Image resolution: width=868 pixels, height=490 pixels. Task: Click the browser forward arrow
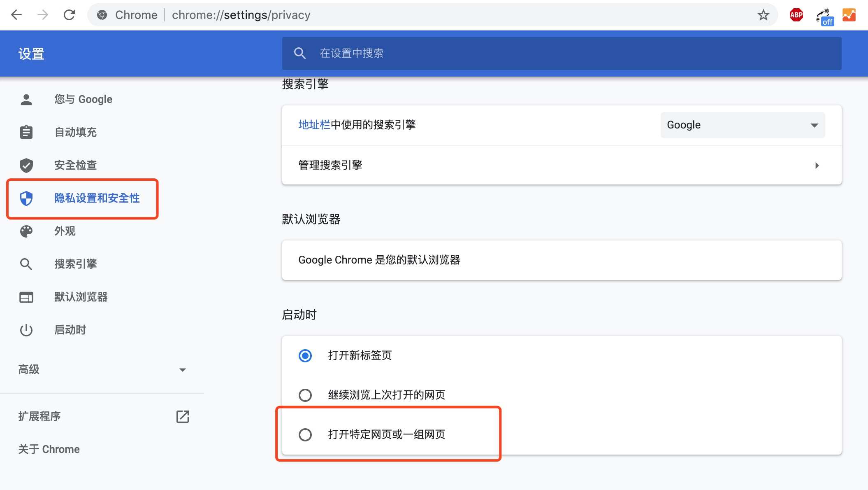pos(43,15)
